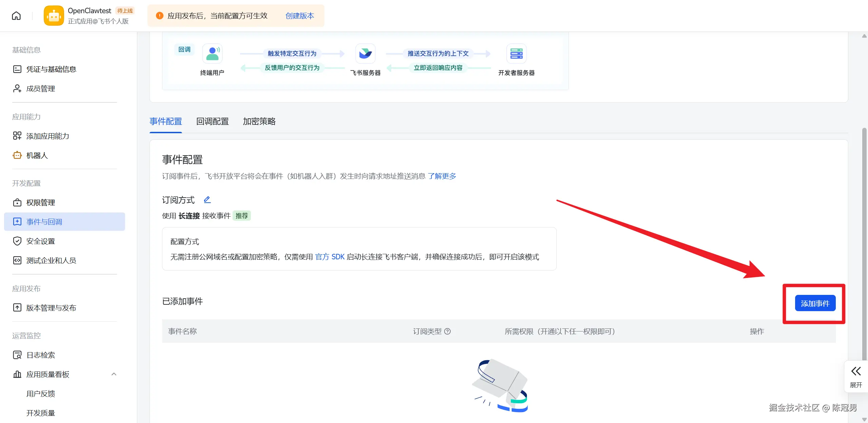Expand the right panel via 展开 control

[x=856, y=376]
